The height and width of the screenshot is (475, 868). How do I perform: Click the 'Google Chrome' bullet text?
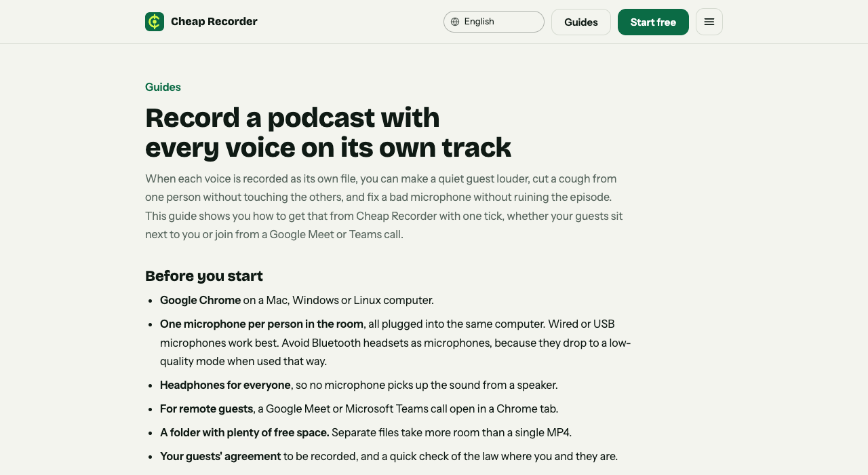click(x=200, y=300)
